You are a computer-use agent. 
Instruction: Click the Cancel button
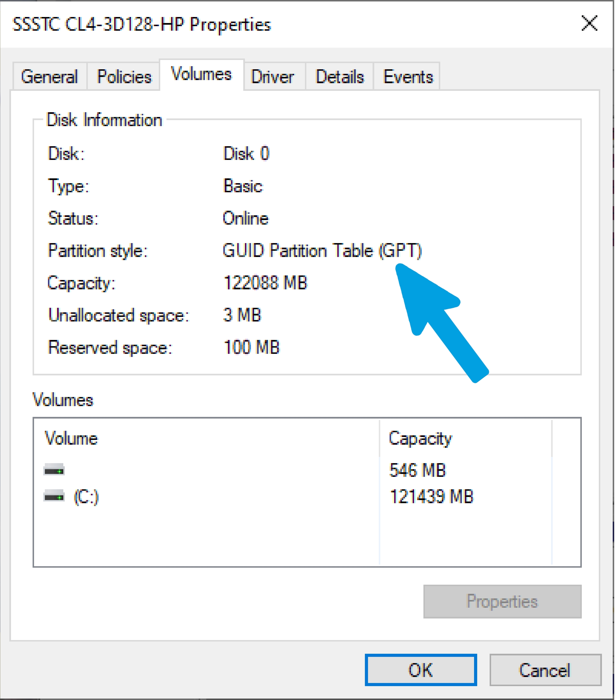click(x=545, y=670)
